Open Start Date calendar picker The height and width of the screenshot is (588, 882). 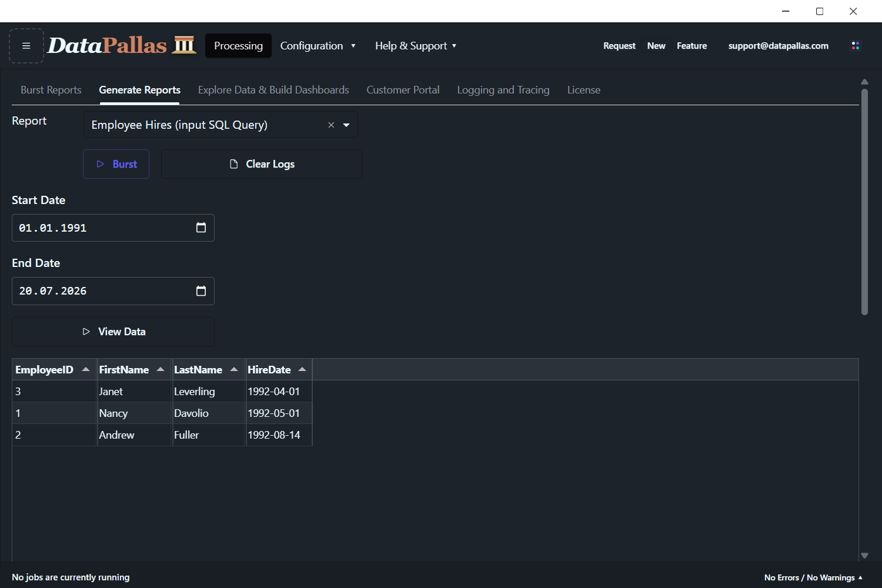pyautogui.click(x=201, y=228)
